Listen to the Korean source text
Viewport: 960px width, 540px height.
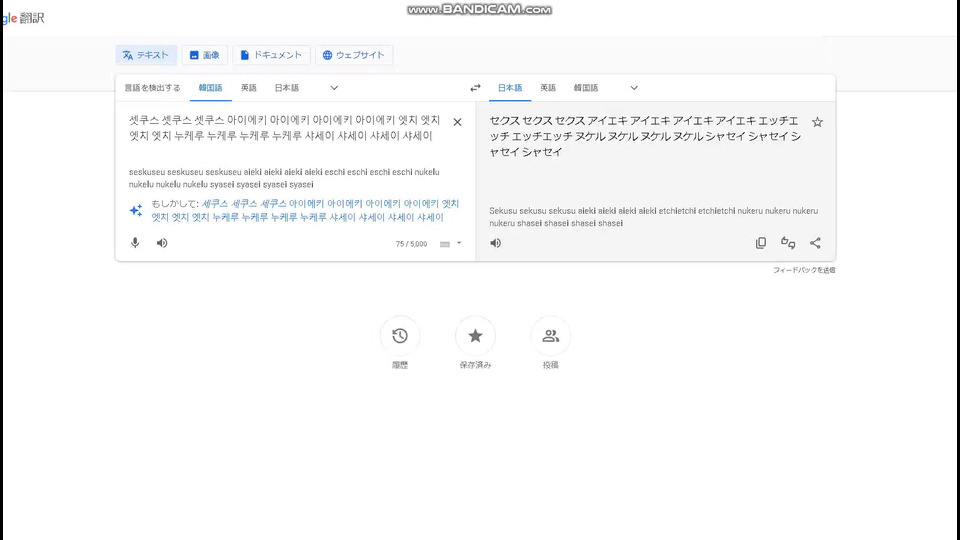tap(162, 242)
